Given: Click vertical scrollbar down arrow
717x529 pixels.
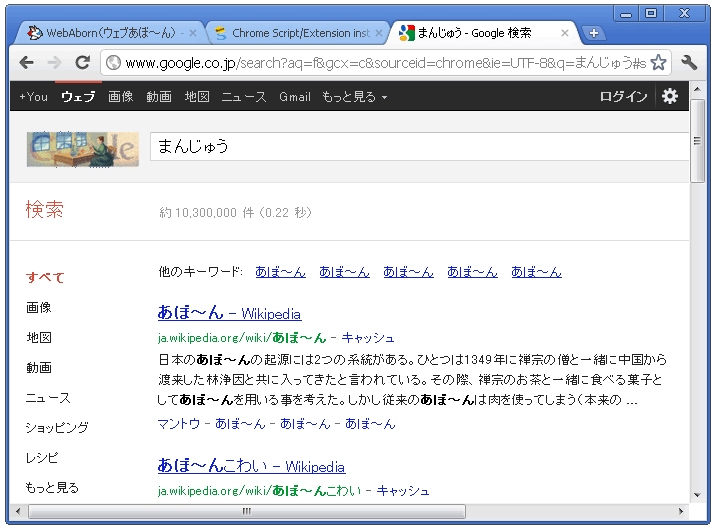Looking at the screenshot, I should click(x=697, y=495).
